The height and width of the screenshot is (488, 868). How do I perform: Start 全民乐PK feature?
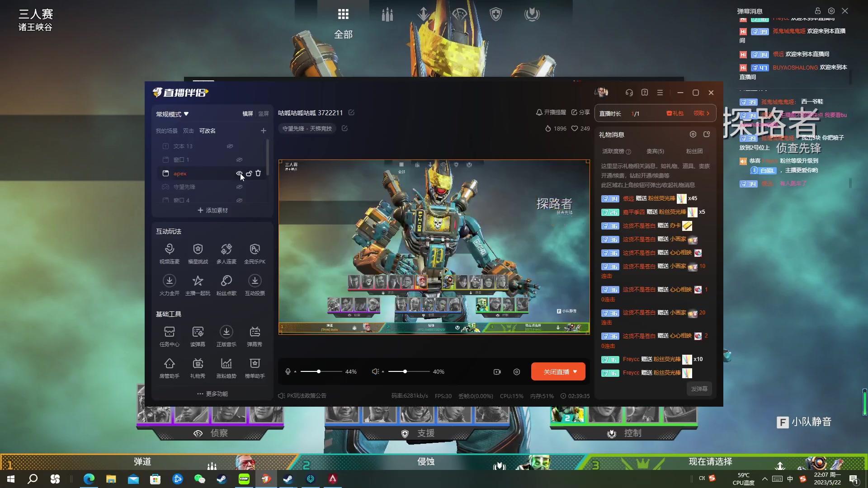pos(255,253)
